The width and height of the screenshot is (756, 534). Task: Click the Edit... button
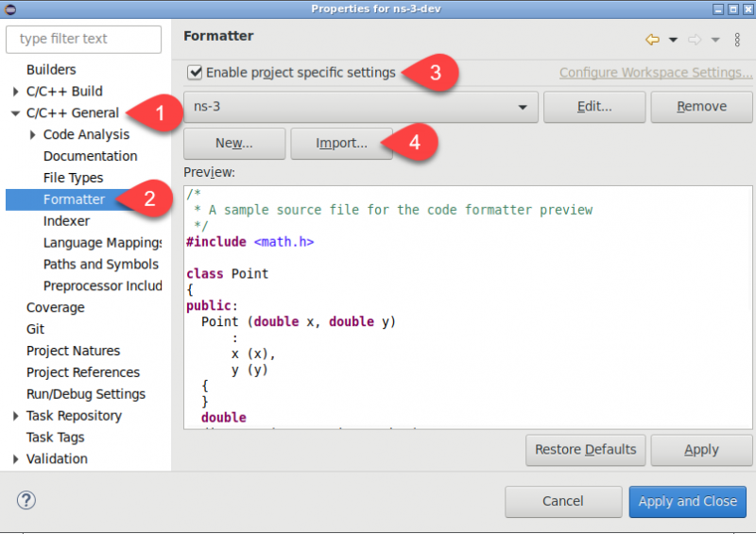594,107
